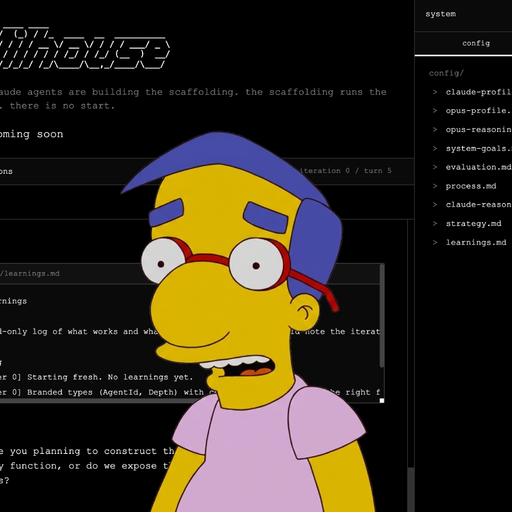The height and width of the screenshot is (512, 512).
Task: Click the vertical scrollbar of learnings viewer
Action: (x=382, y=316)
